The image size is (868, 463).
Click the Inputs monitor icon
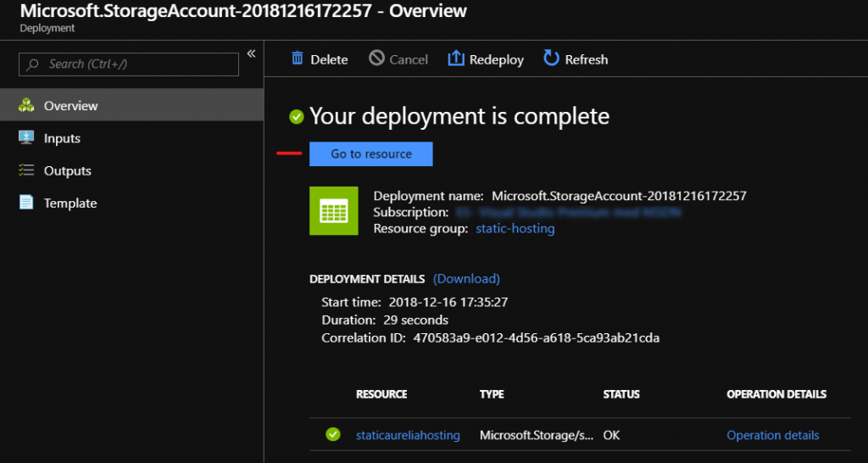click(x=26, y=138)
